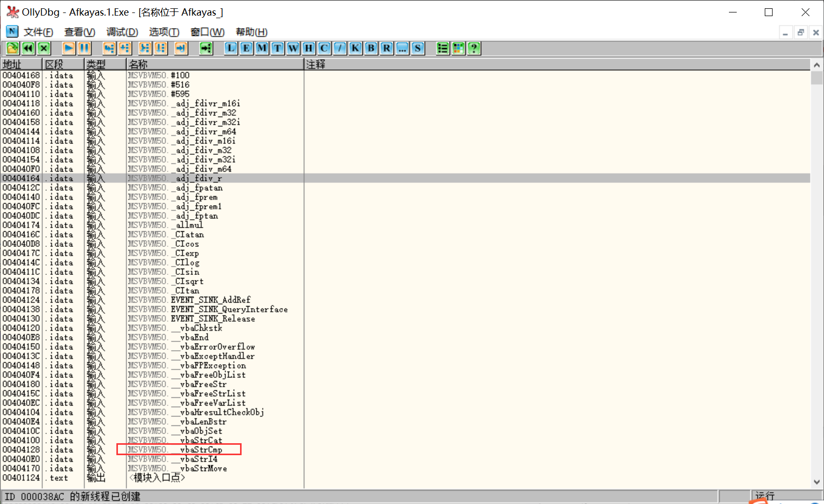This screenshot has width=824, height=504.
Task: Select the __vbaStrCmp import row
Action: coord(405,449)
